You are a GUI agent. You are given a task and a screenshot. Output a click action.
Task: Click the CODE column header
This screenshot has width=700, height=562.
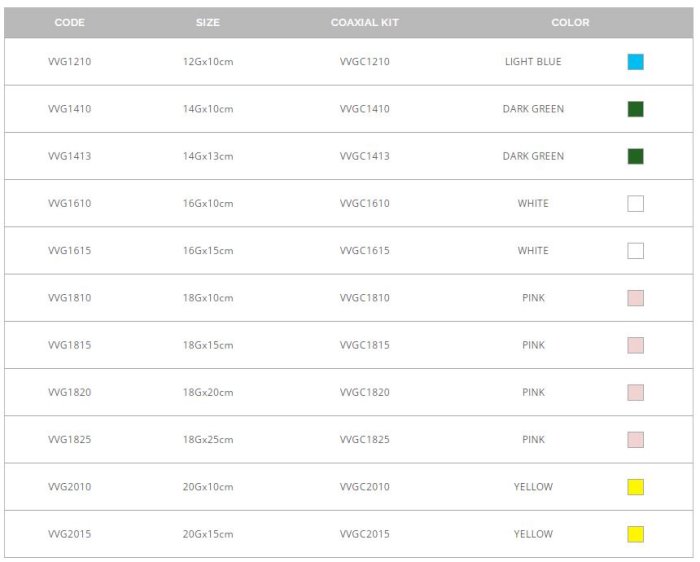coord(70,22)
